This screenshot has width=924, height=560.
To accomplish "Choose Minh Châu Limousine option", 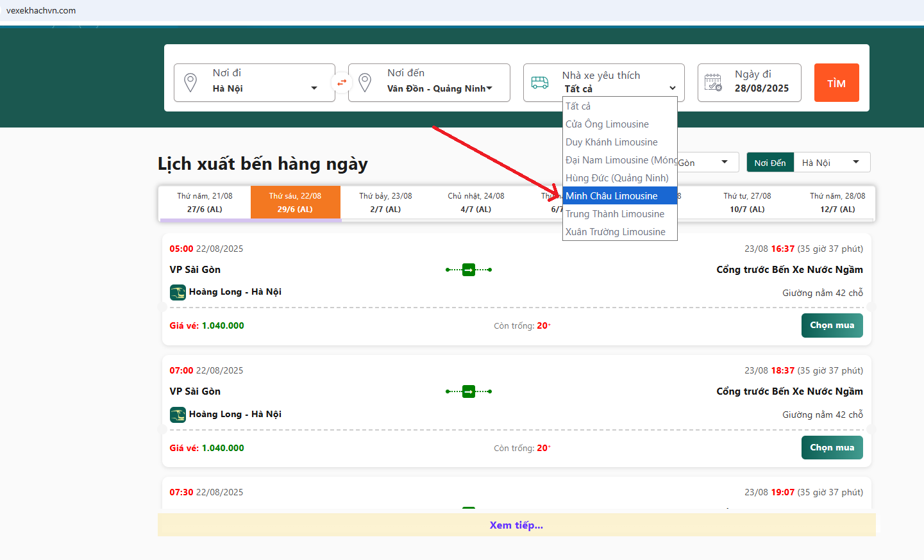I will 620,196.
